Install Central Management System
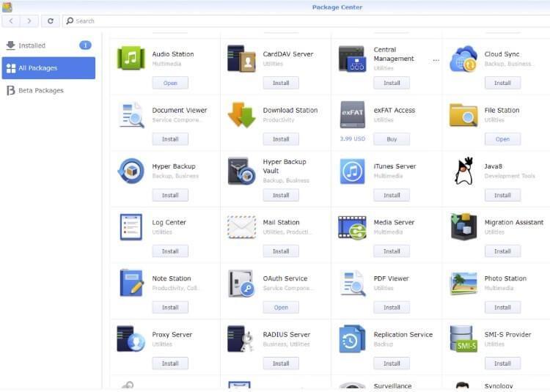The width and height of the screenshot is (550, 392). (392, 83)
